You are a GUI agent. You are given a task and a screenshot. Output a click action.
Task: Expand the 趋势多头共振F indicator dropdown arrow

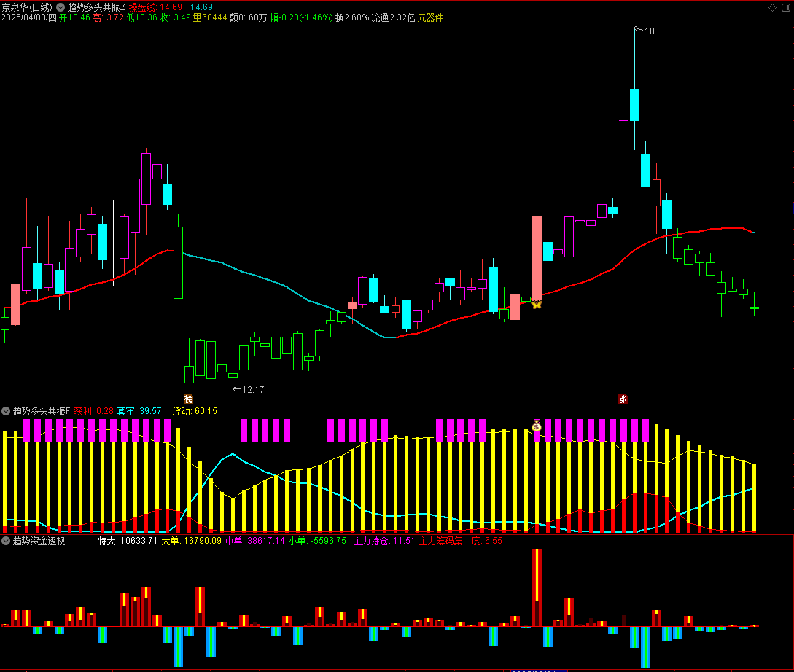tap(6, 411)
